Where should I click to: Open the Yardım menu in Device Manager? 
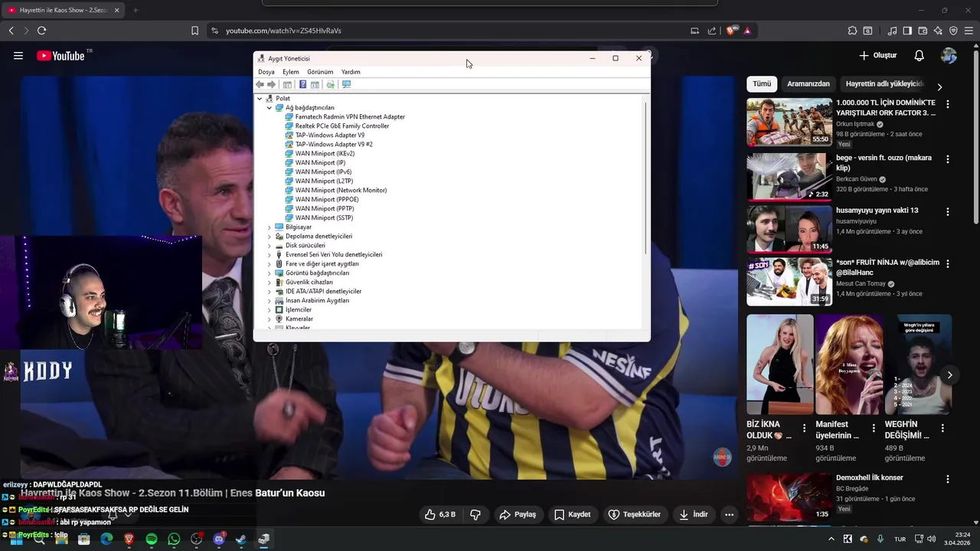(351, 72)
